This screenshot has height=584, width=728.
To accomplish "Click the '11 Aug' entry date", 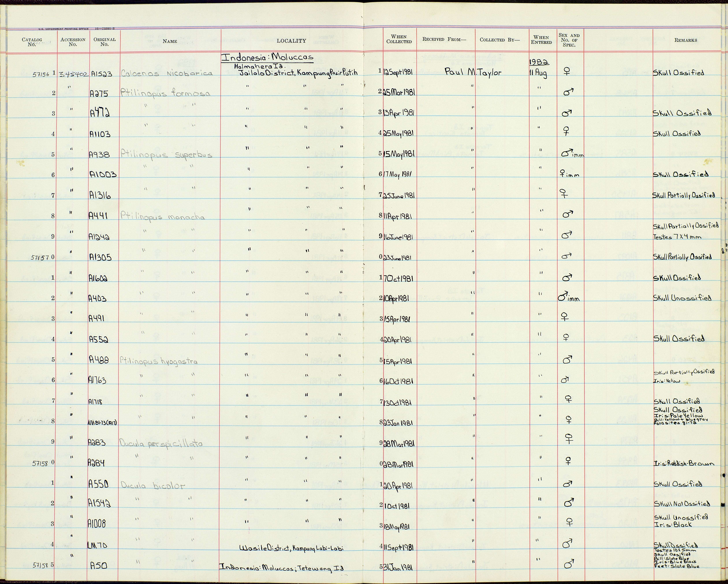I will pyautogui.click(x=538, y=74).
